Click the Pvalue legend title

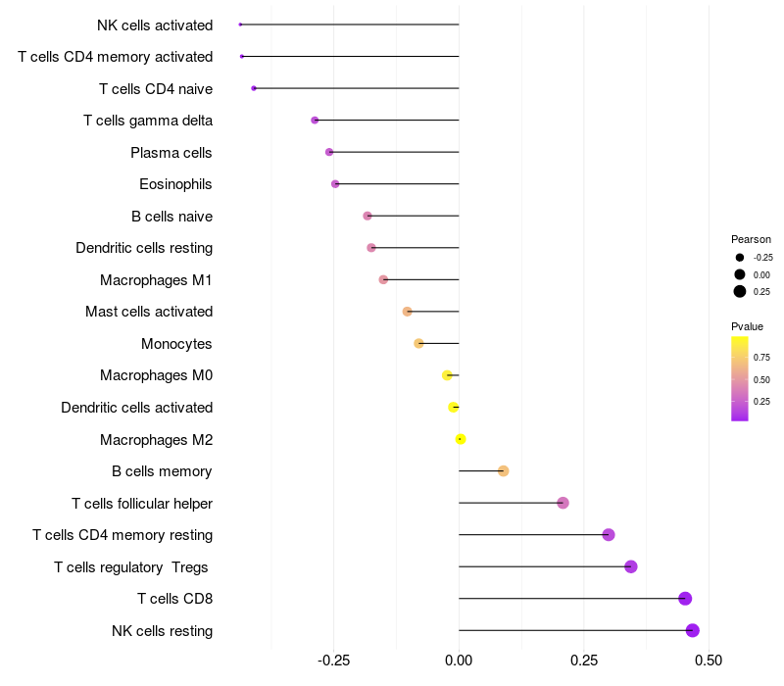tap(747, 326)
